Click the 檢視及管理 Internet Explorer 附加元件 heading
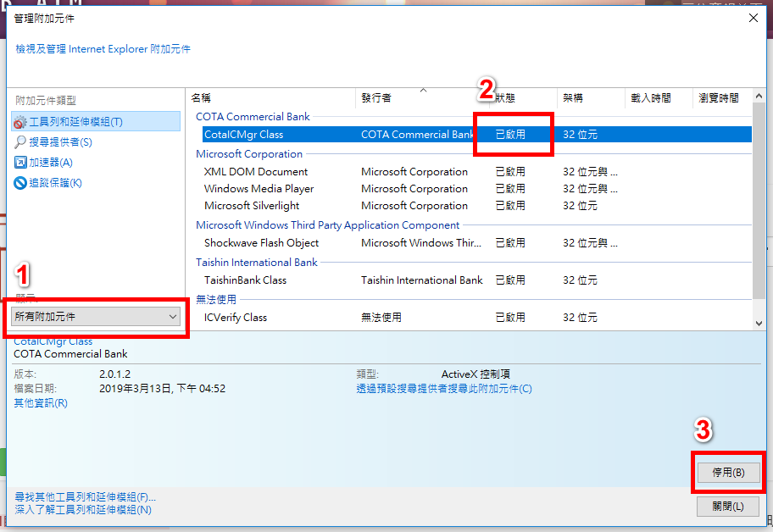This screenshot has height=532, width=773. pos(103,49)
